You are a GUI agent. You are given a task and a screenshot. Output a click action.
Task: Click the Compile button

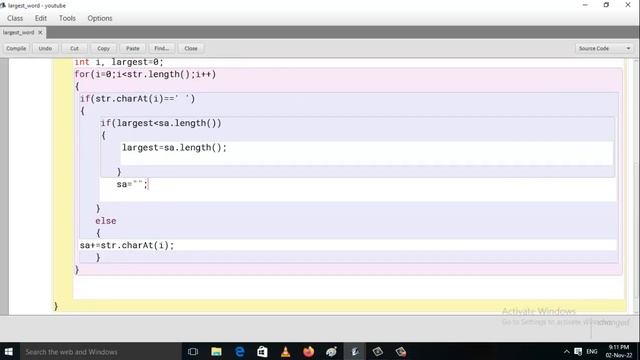(16, 48)
